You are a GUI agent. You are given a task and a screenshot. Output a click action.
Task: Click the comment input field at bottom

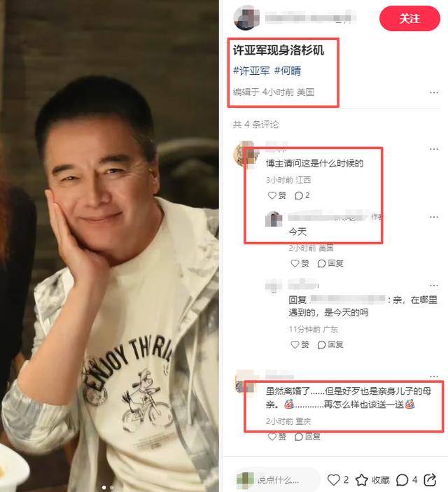(x=277, y=480)
